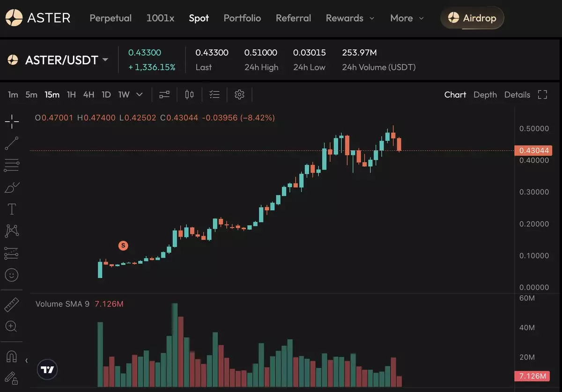Viewport: 562px width, 392px height.
Task: Click the zoom in magnifier tool
Action: tap(12, 327)
